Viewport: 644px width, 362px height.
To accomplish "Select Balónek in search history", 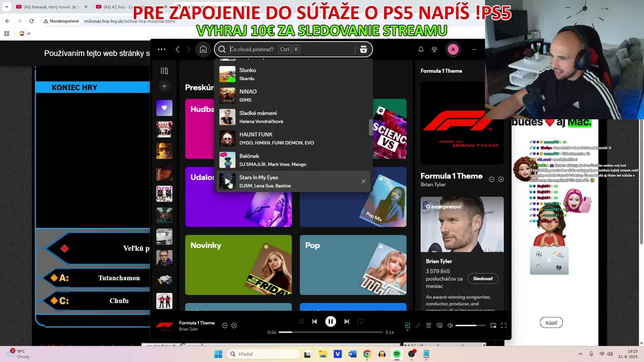I will (294, 160).
